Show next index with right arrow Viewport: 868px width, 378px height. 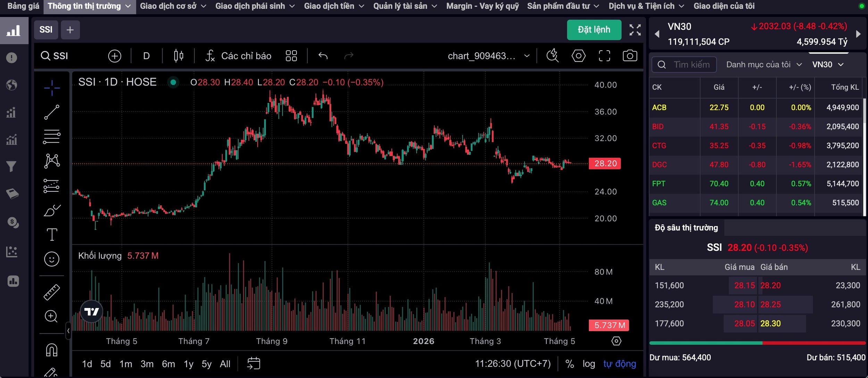(x=858, y=34)
